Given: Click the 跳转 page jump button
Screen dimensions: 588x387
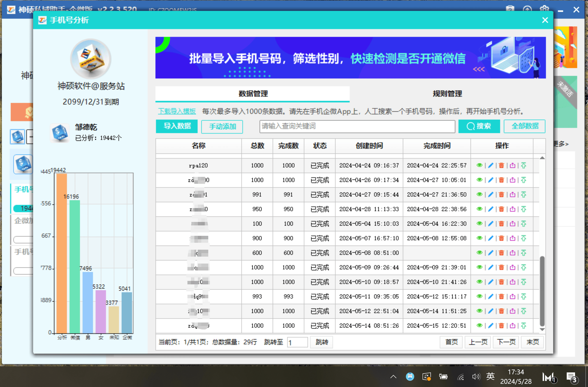Looking at the screenshot, I should coord(321,342).
